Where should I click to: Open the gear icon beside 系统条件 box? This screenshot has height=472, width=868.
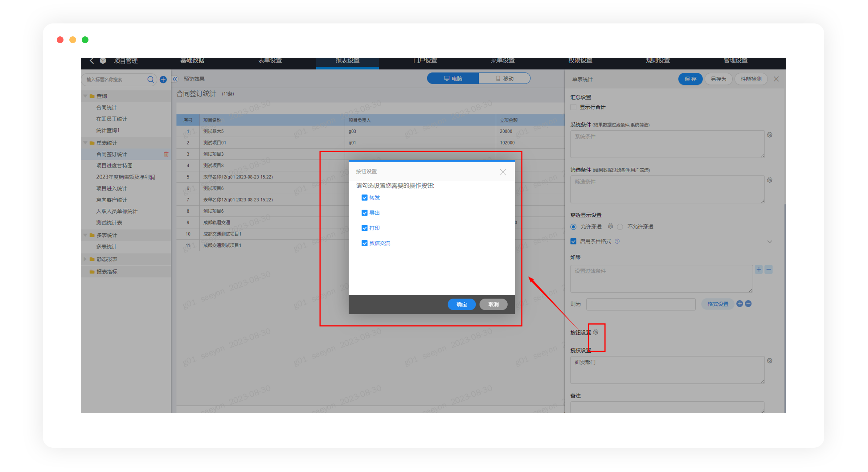click(770, 135)
